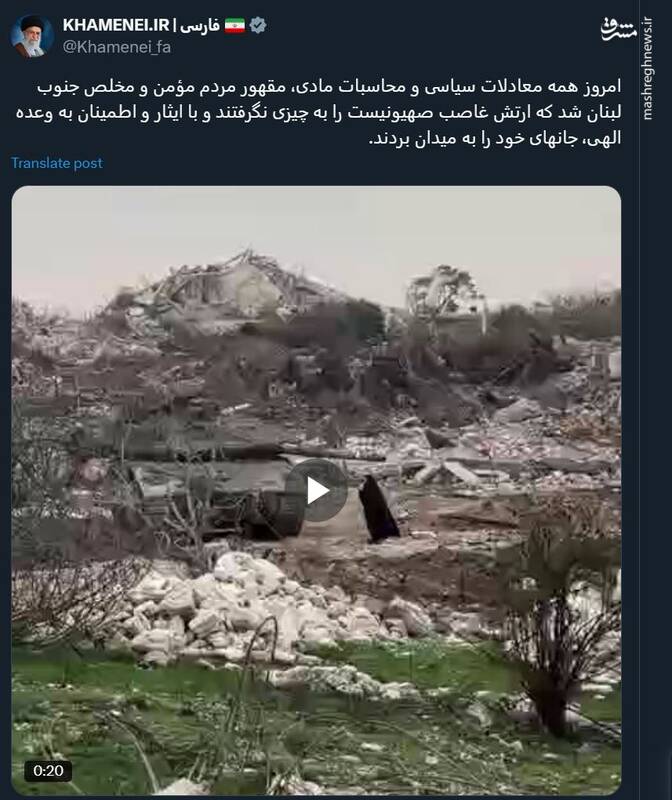
Task: Click the Persian tweet text
Action: [318, 112]
